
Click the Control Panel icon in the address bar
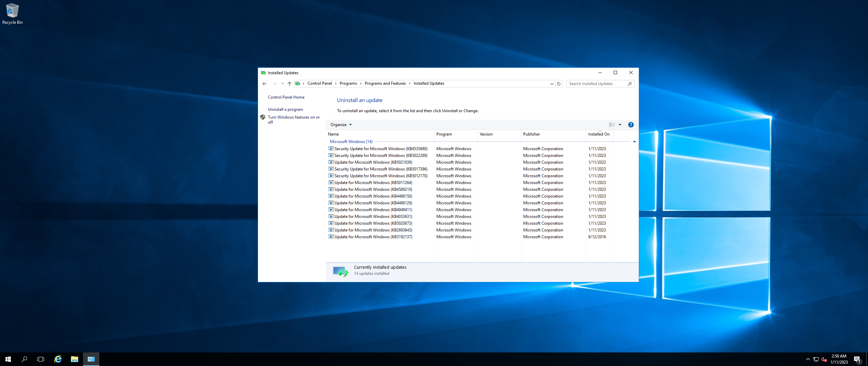tap(298, 84)
